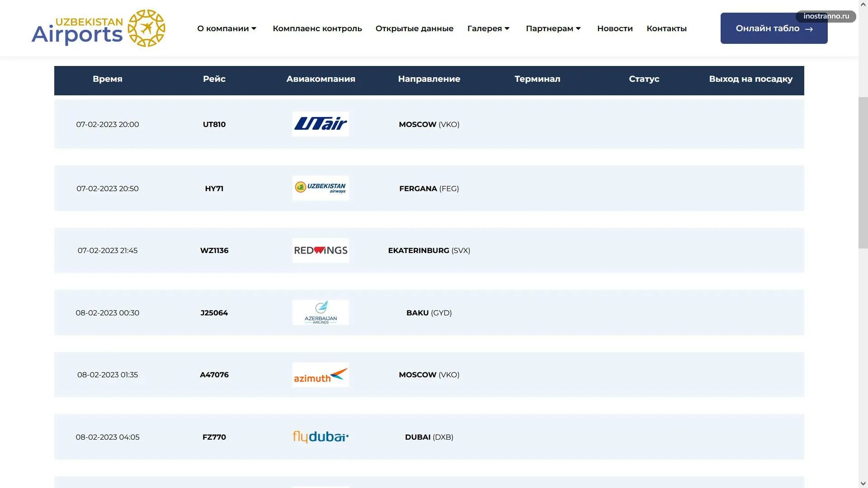868x488 pixels.
Task: Click the time 07-02-2023 21:45
Action: tap(108, 250)
